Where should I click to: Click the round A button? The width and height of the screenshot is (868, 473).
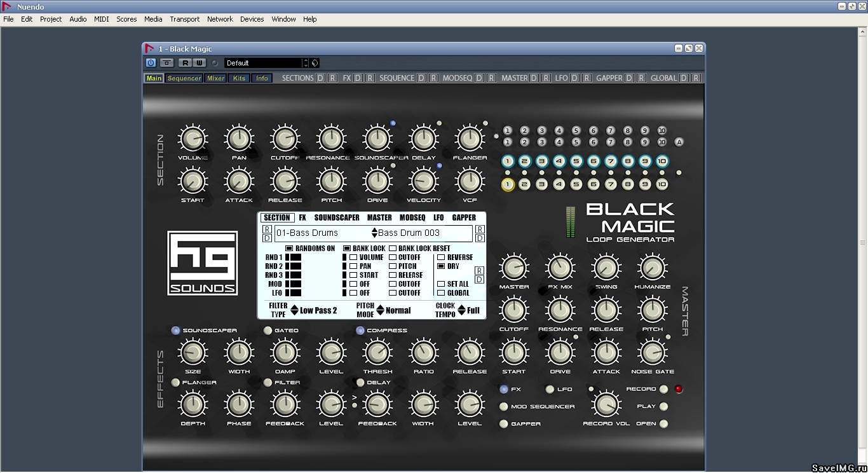[679, 142]
